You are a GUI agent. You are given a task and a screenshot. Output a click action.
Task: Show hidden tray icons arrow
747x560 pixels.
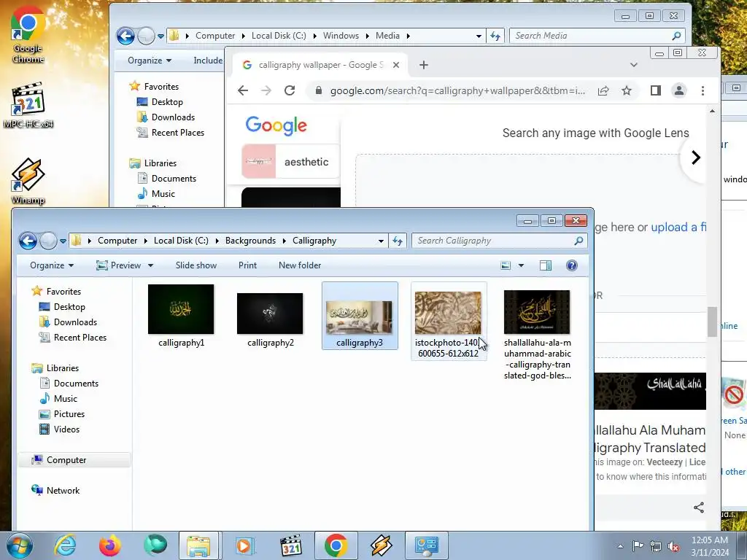click(620, 546)
